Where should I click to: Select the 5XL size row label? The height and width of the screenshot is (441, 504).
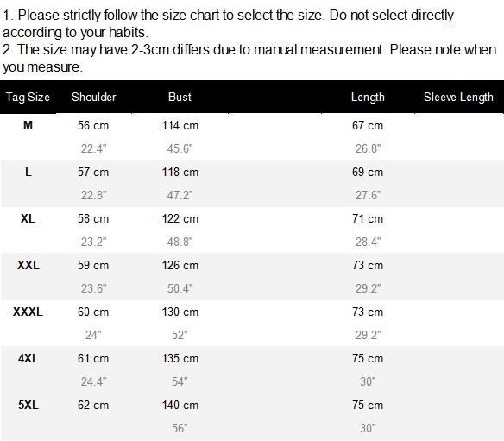[28, 405]
